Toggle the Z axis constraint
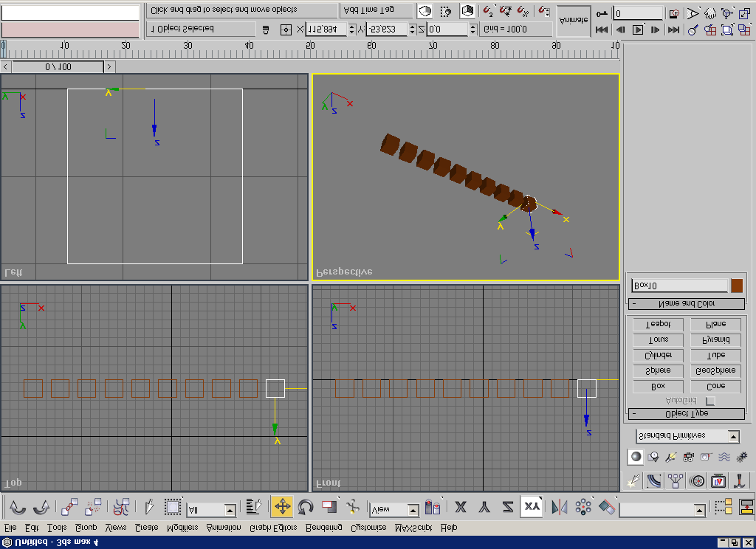This screenshot has height=549, width=756. click(508, 507)
